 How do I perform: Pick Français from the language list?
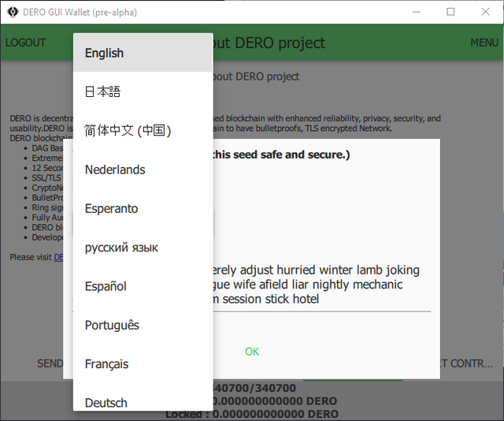tap(143, 364)
